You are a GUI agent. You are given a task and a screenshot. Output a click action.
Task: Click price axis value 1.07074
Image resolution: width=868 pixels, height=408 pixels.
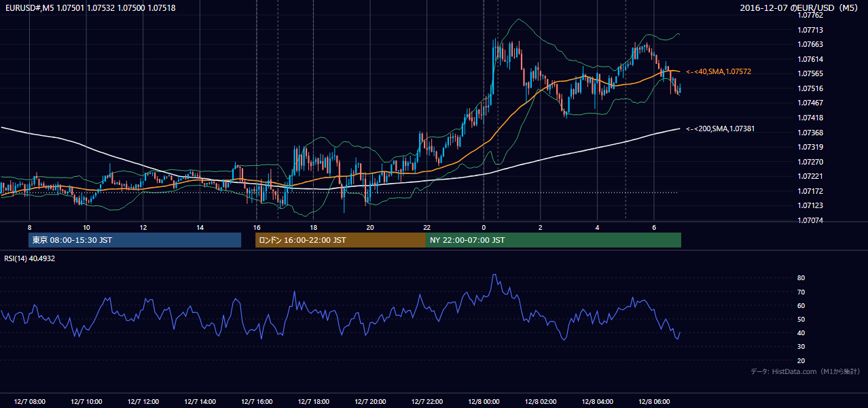pos(810,220)
